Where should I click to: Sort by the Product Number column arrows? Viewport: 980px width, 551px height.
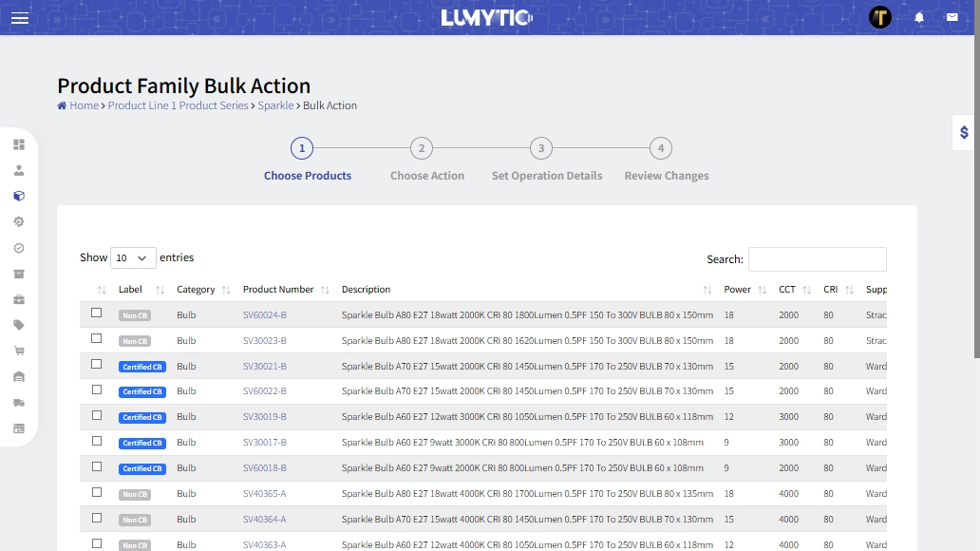(x=325, y=290)
